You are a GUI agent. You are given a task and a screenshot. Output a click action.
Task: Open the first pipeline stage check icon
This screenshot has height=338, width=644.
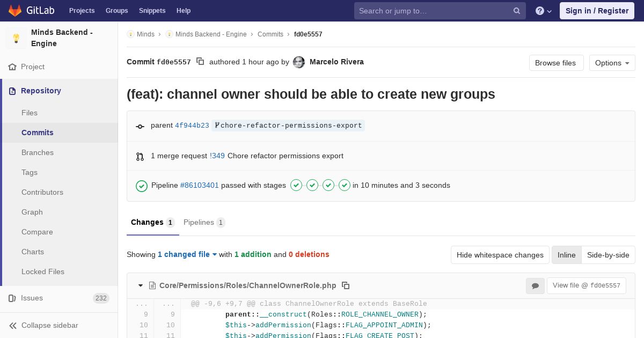[x=296, y=185]
